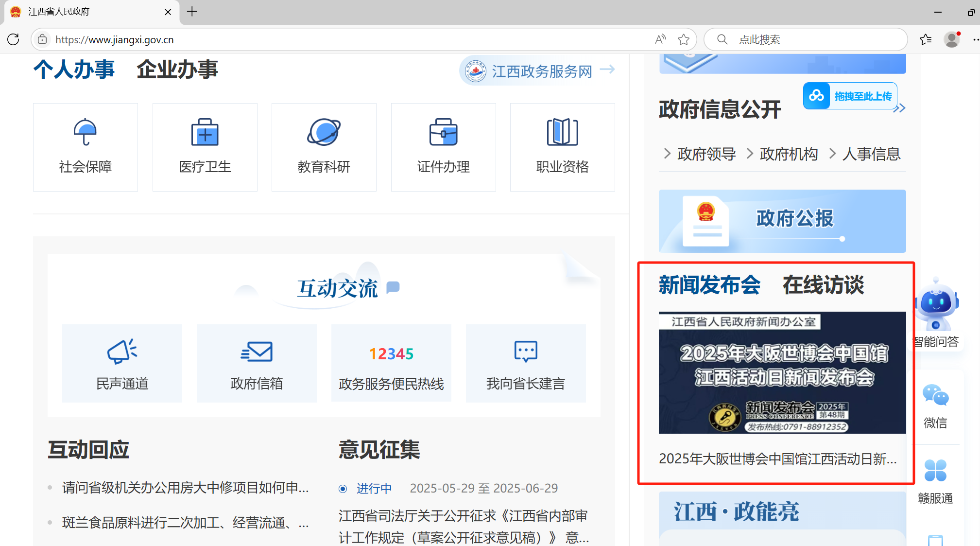This screenshot has width=980, height=546.
Task: Open 民声通道 megaphone icon
Action: point(122,352)
